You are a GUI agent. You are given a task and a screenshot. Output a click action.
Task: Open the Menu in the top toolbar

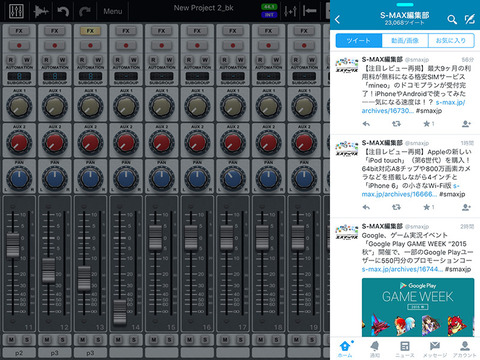[113, 11]
